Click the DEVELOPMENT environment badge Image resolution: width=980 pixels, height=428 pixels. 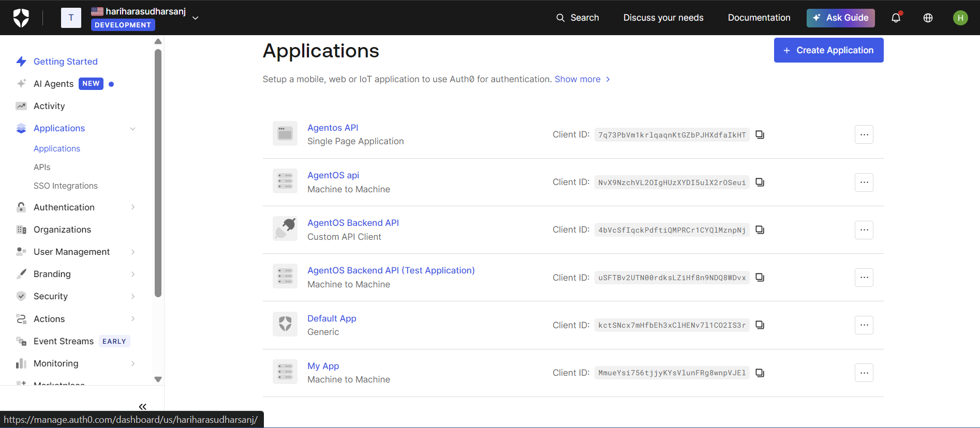tap(123, 25)
